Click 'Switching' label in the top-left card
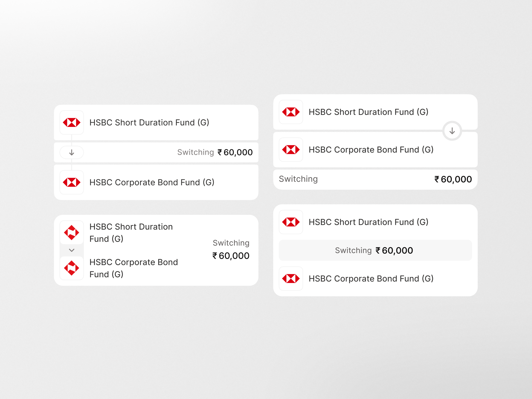This screenshot has width=532, height=399. 196,152
